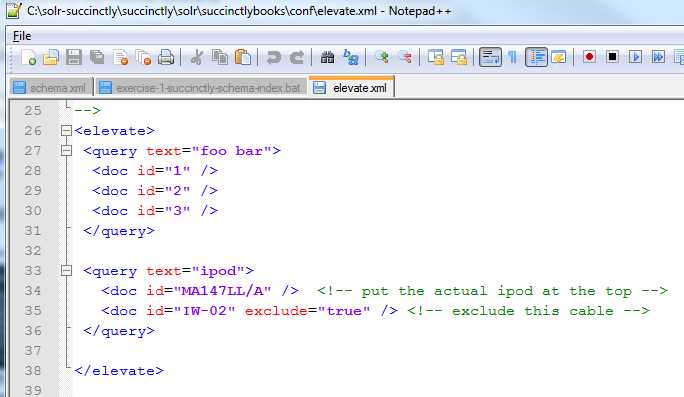Screen dimensions: 684x397
Task: Save the current file
Action: tap(74, 58)
